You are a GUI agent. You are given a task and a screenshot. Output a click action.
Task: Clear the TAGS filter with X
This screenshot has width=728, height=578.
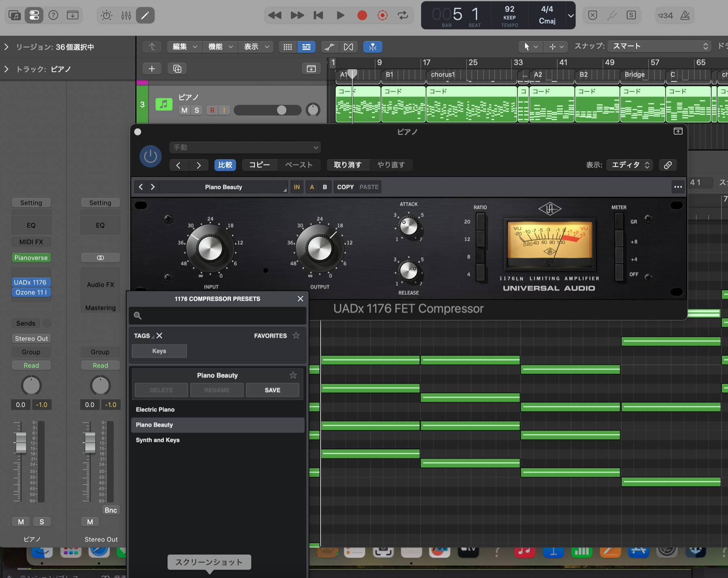pyautogui.click(x=159, y=336)
